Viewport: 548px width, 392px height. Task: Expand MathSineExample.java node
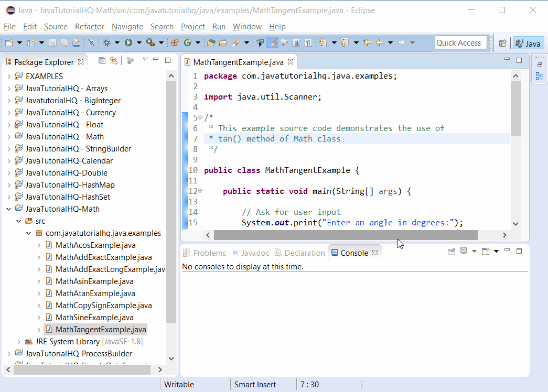click(39, 318)
